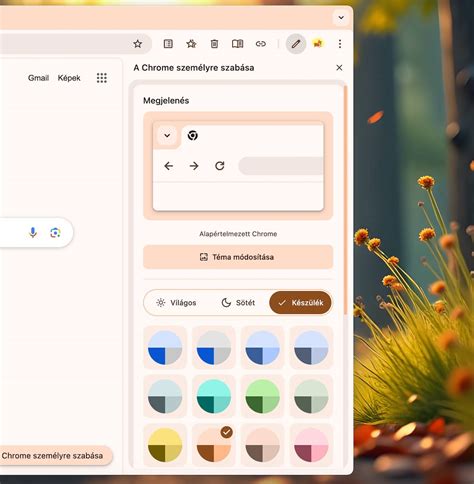
Task: Open reading mode book icon
Action: (x=237, y=44)
